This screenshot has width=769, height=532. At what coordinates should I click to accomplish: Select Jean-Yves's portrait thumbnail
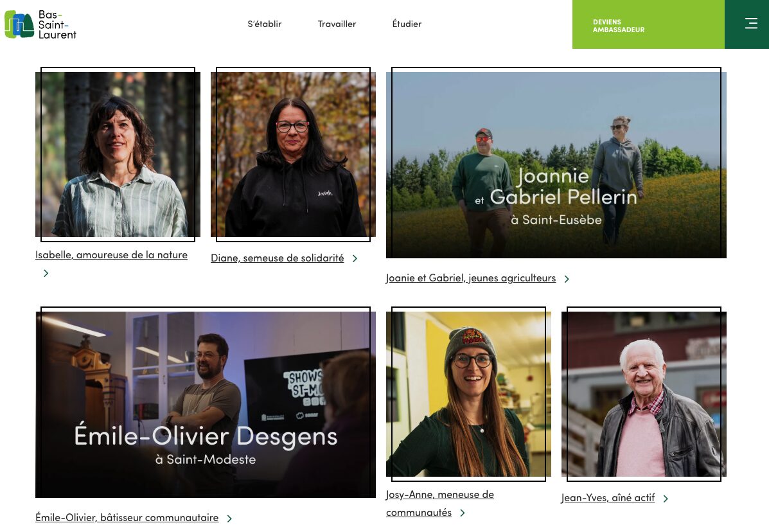pyautogui.click(x=644, y=395)
